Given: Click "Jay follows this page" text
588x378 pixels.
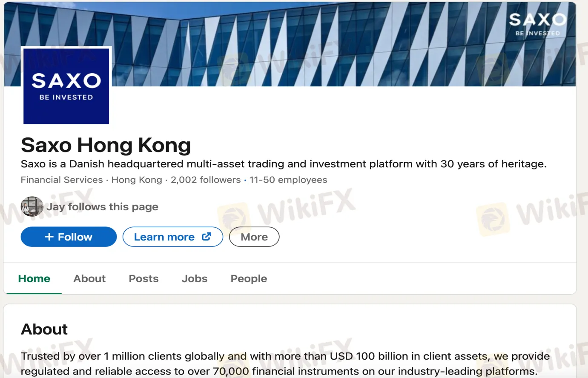Looking at the screenshot, I should click(102, 207).
